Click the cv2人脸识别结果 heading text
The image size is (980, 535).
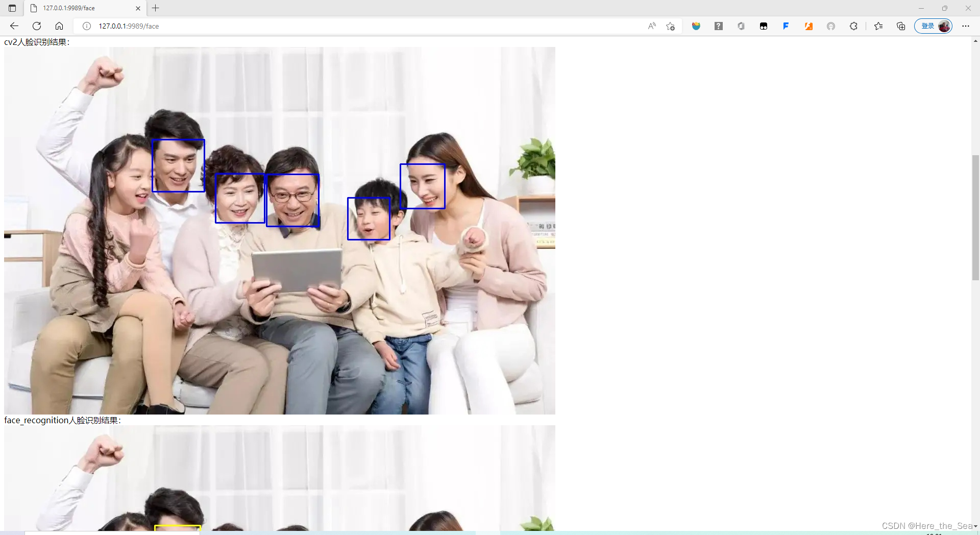37,42
